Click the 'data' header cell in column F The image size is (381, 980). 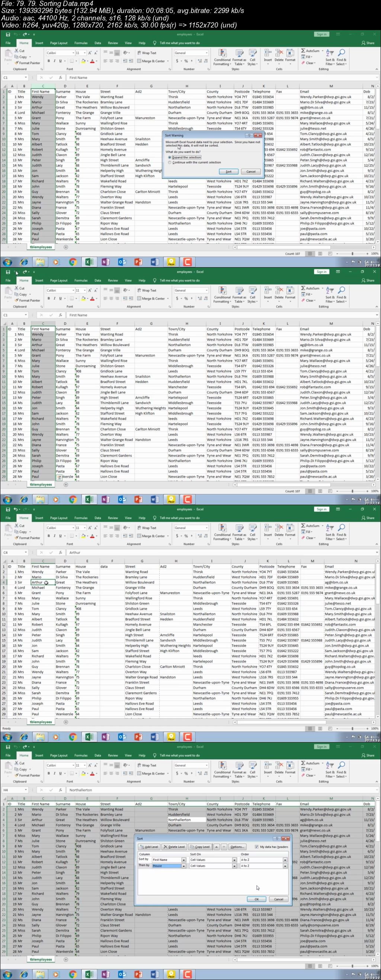[x=112, y=567]
